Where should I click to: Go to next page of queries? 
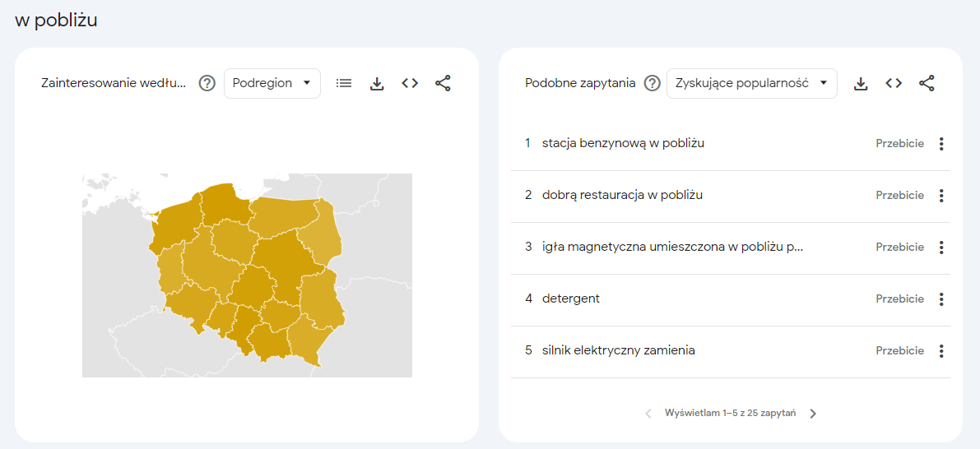tap(812, 414)
